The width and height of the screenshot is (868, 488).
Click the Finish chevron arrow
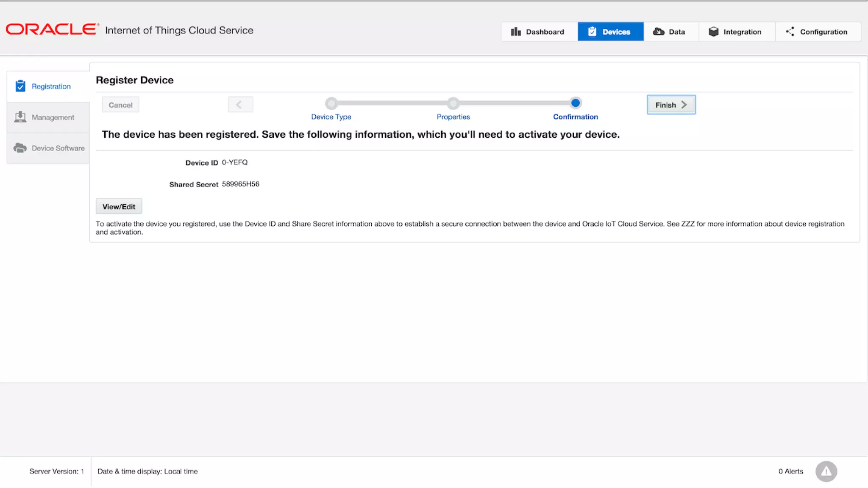[x=684, y=105]
